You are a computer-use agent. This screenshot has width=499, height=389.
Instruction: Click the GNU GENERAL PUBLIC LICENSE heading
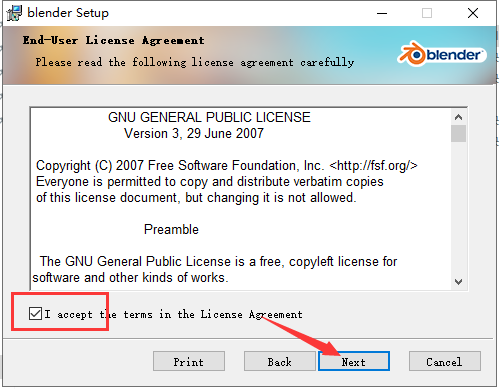[x=209, y=117]
